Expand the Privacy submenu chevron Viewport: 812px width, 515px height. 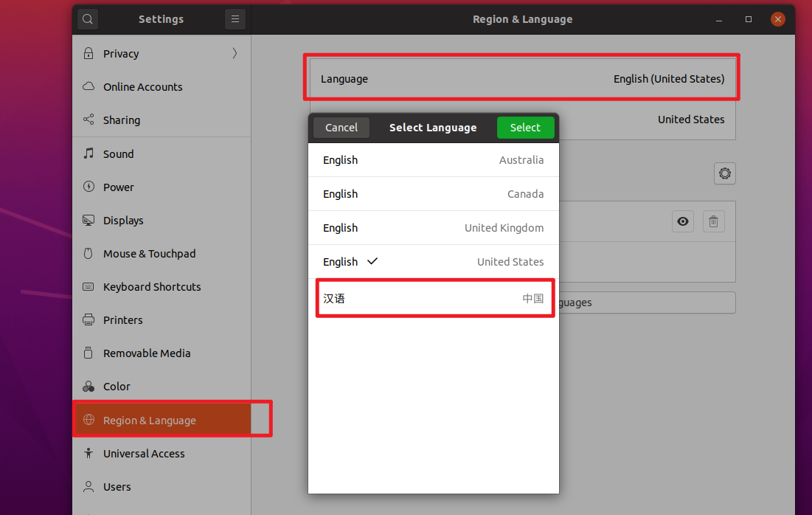point(235,53)
